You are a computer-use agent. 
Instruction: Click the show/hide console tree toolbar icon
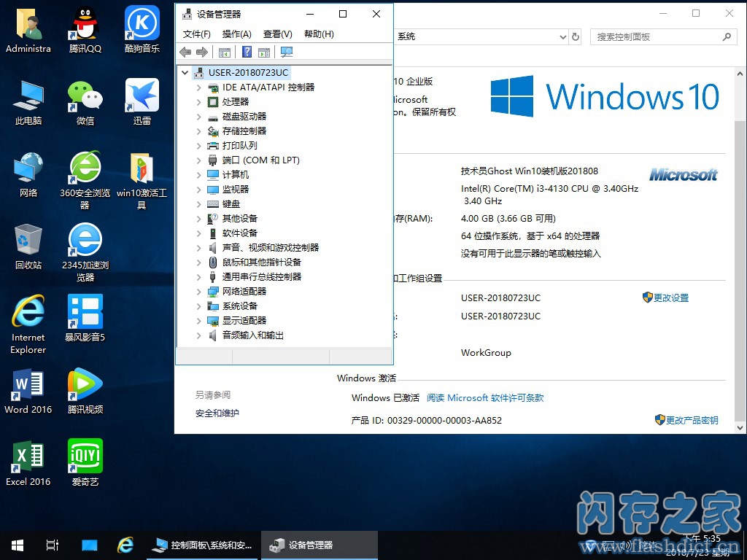[225, 52]
